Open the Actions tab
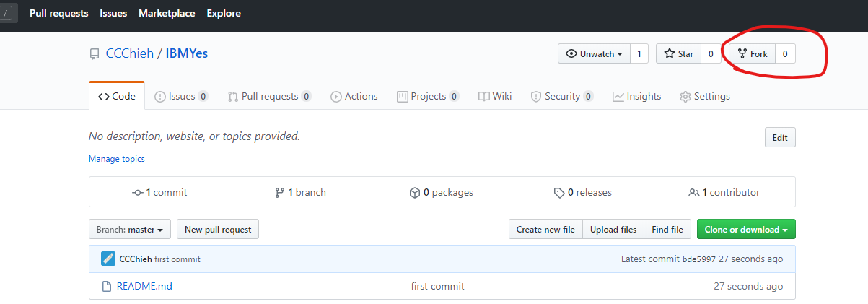Screen dimensions: 868x304 point(354,96)
